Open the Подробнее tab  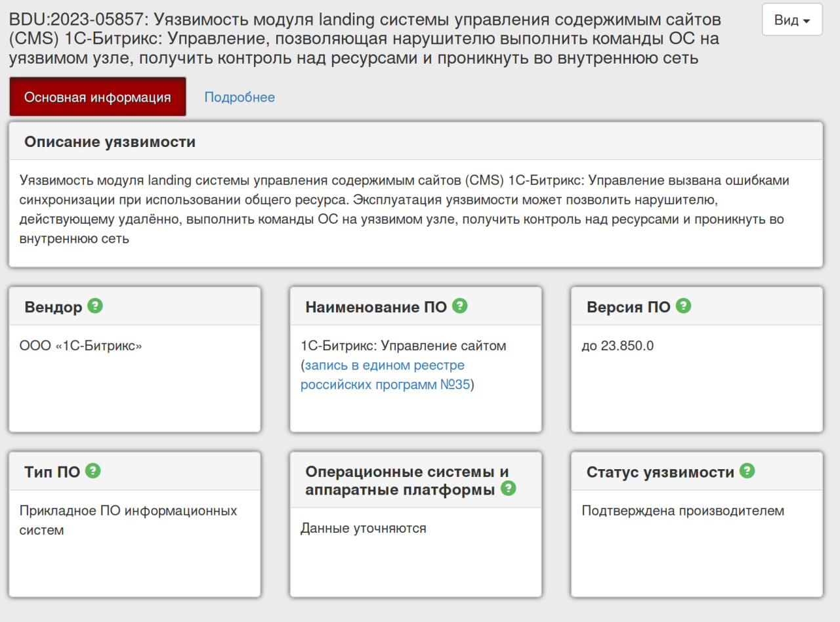click(x=240, y=97)
